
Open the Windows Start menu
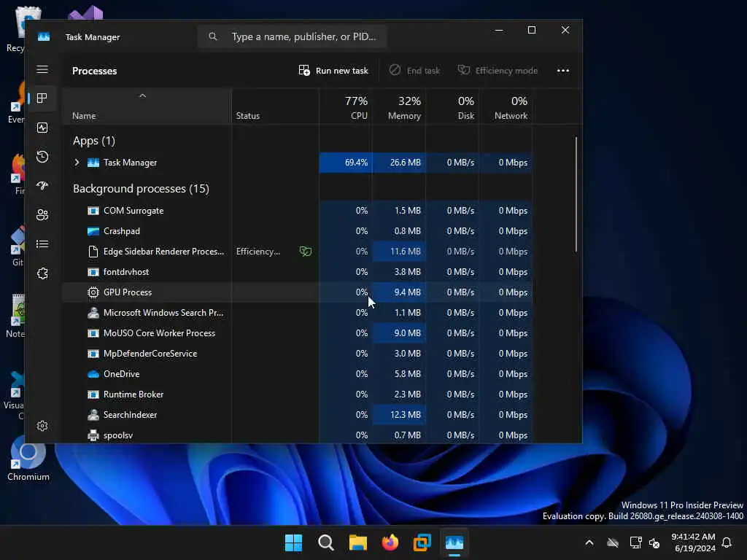293,542
